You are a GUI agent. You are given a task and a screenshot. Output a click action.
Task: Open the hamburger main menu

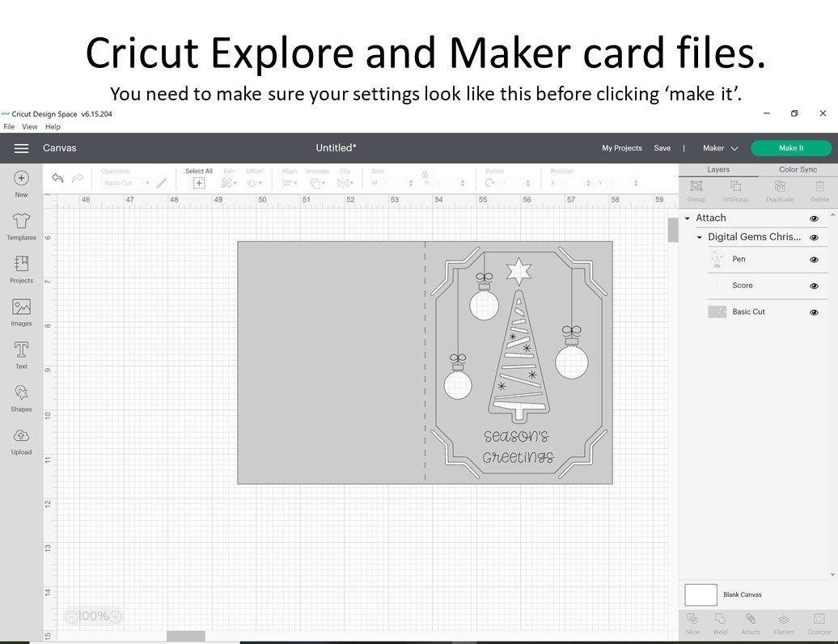21,148
